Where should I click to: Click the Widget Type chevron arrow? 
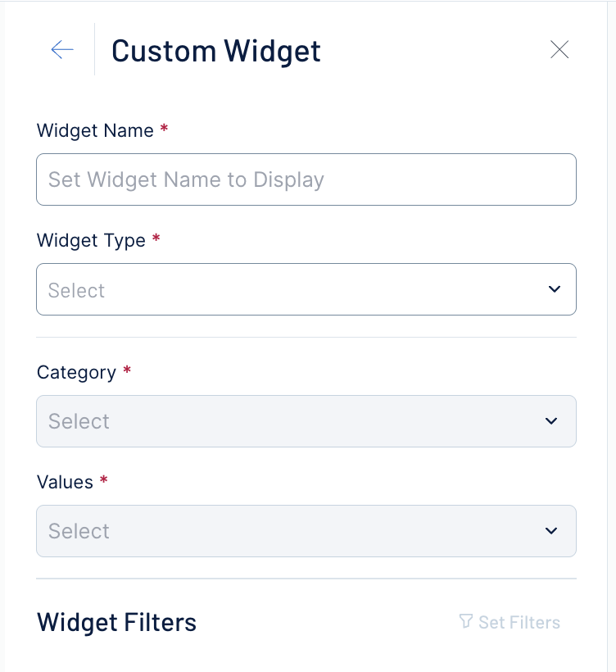[x=555, y=289]
